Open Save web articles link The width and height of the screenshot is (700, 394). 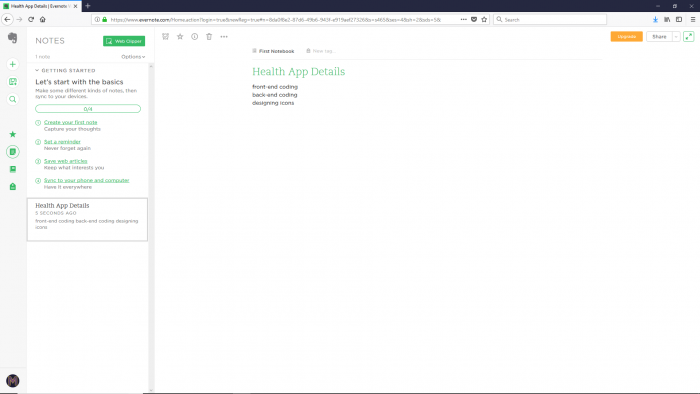click(66, 161)
